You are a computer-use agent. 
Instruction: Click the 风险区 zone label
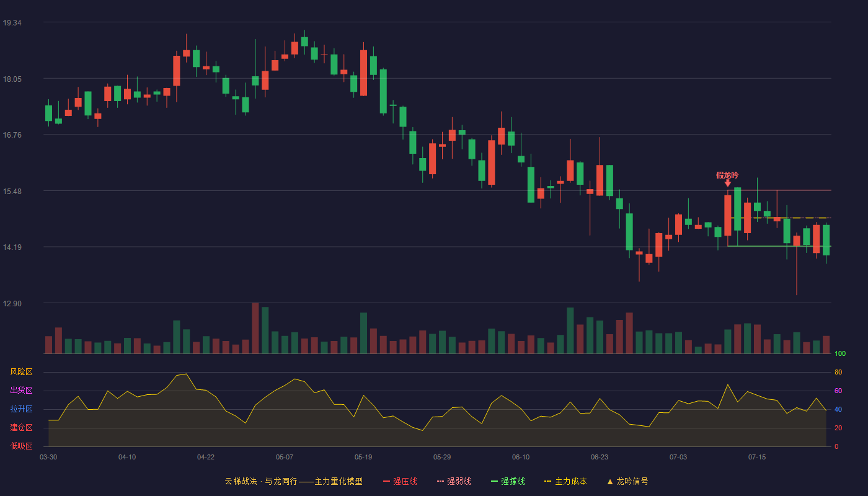click(x=21, y=372)
